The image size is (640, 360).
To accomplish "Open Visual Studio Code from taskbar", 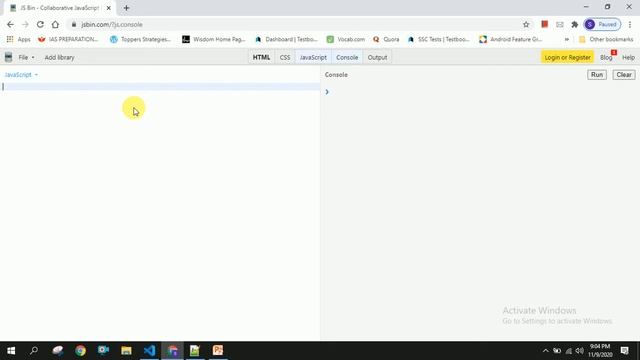I will point(149,351).
